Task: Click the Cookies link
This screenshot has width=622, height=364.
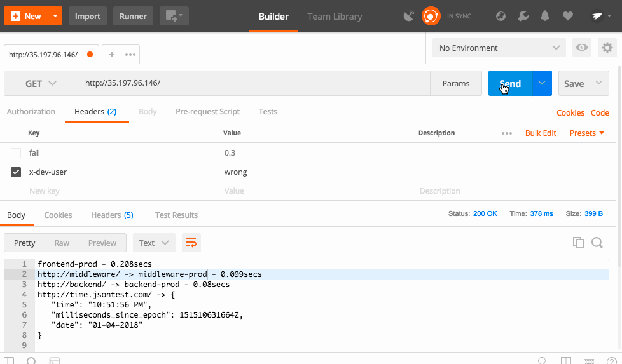Action: (x=570, y=113)
